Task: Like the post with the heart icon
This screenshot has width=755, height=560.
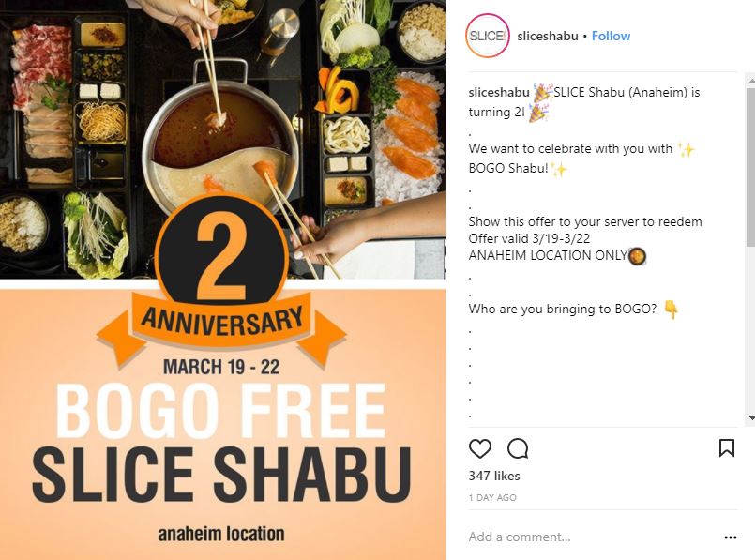Action: [479, 448]
